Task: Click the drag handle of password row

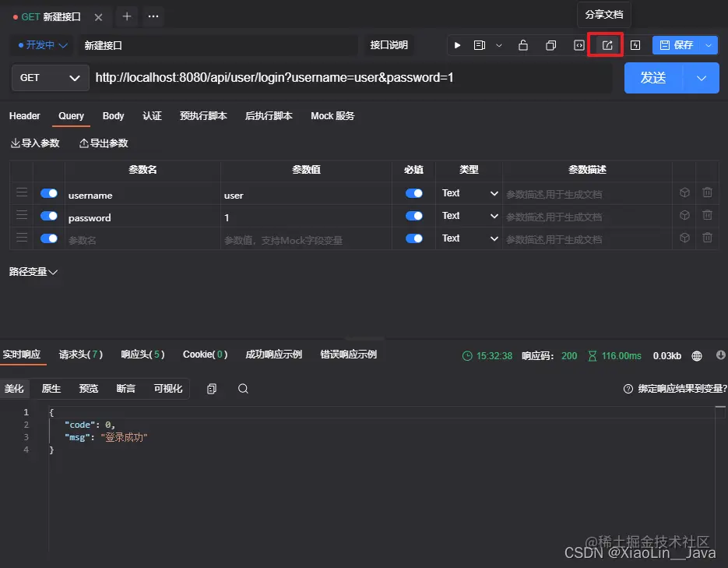Action: (22, 215)
